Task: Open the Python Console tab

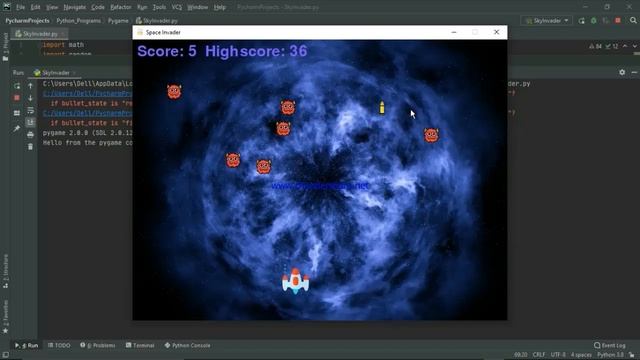Action: point(187,345)
